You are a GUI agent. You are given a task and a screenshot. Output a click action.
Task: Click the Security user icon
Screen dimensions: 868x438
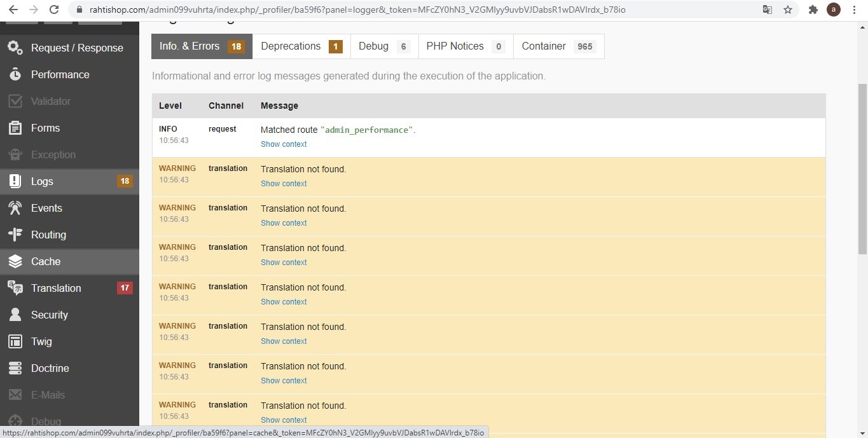[15, 315]
